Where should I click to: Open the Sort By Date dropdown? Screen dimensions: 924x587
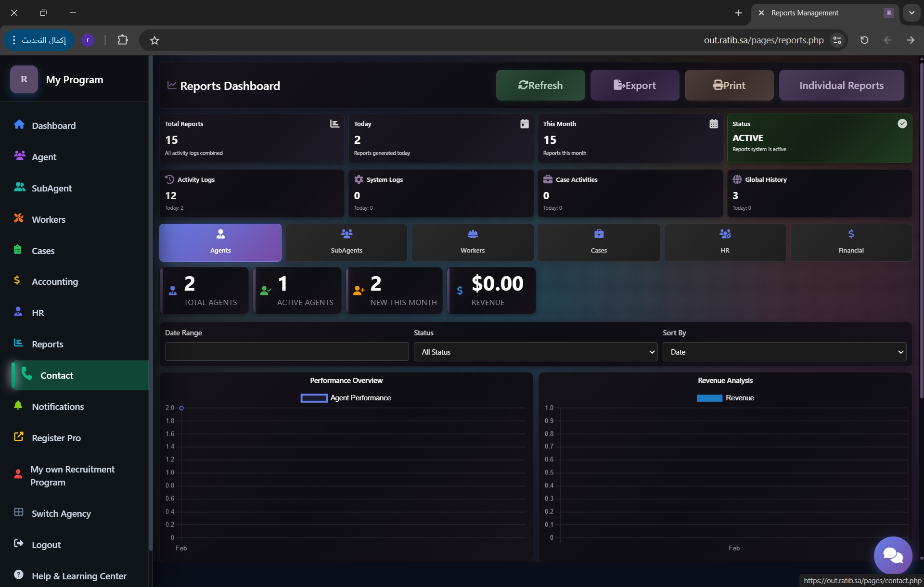point(784,352)
